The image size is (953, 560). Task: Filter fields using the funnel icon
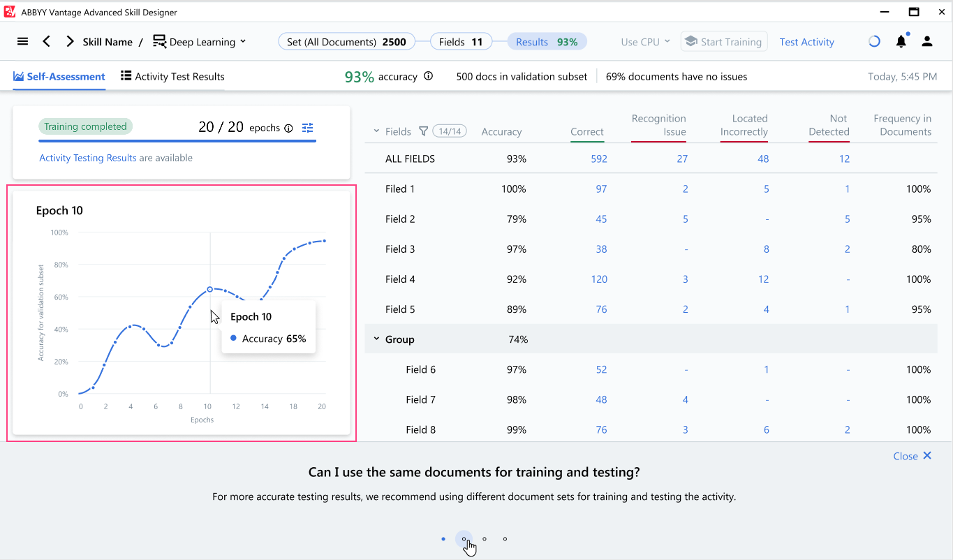click(424, 131)
